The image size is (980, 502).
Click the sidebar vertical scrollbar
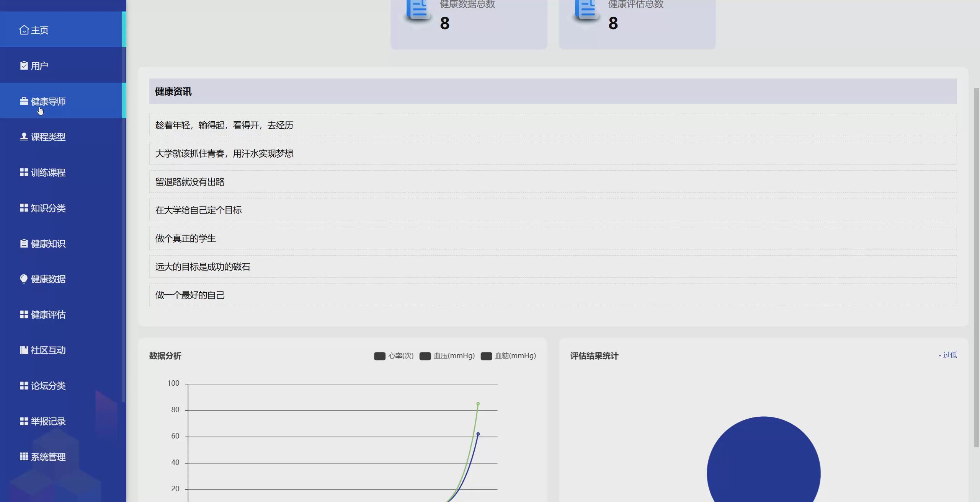(x=124, y=207)
